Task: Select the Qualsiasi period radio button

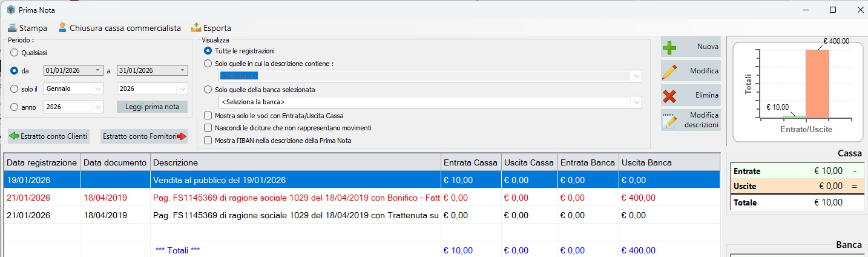Action: click(x=15, y=53)
